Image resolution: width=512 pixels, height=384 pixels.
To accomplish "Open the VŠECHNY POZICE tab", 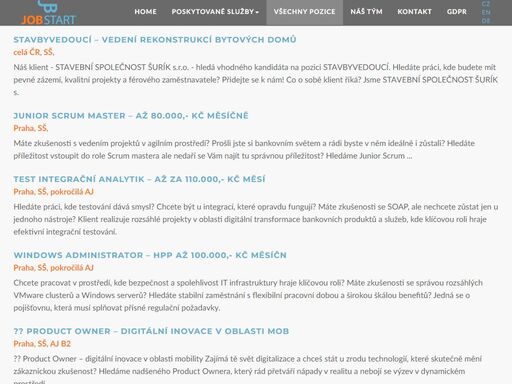I will (304, 12).
